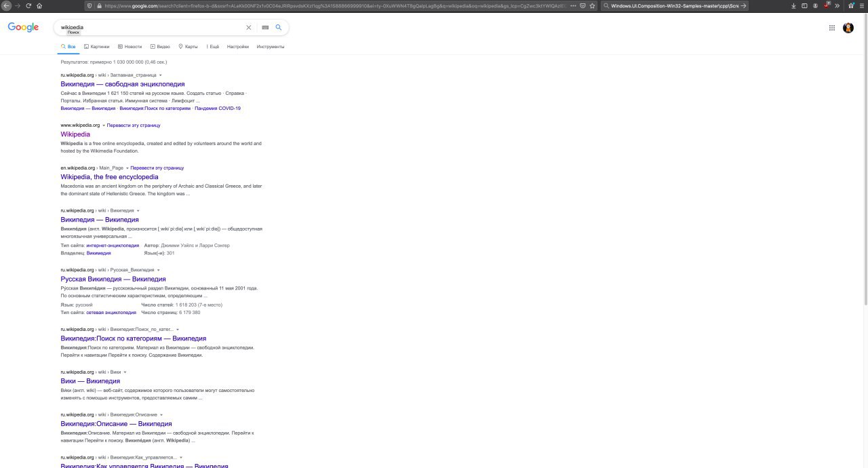Save page to Pocket icon
The height and width of the screenshot is (468, 868).
click(583, 5)
